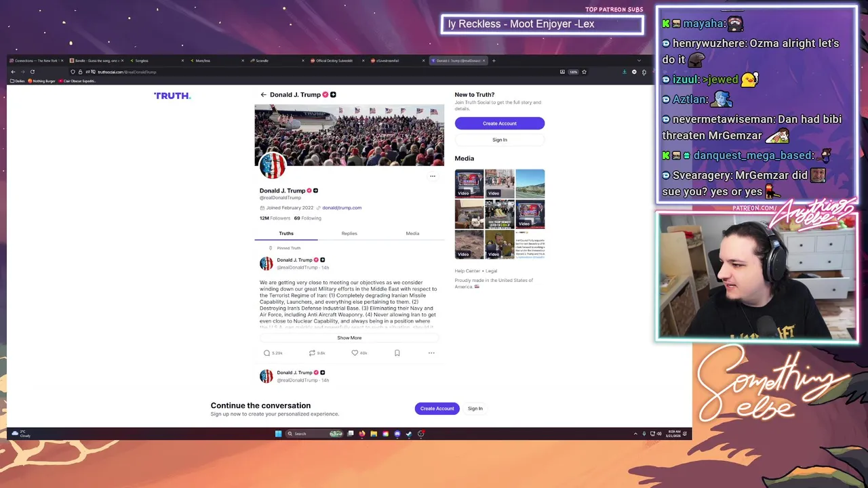View the 12M Followers list
The width and height of the screenshot is (868, 488).
click(x=275, y=218)
